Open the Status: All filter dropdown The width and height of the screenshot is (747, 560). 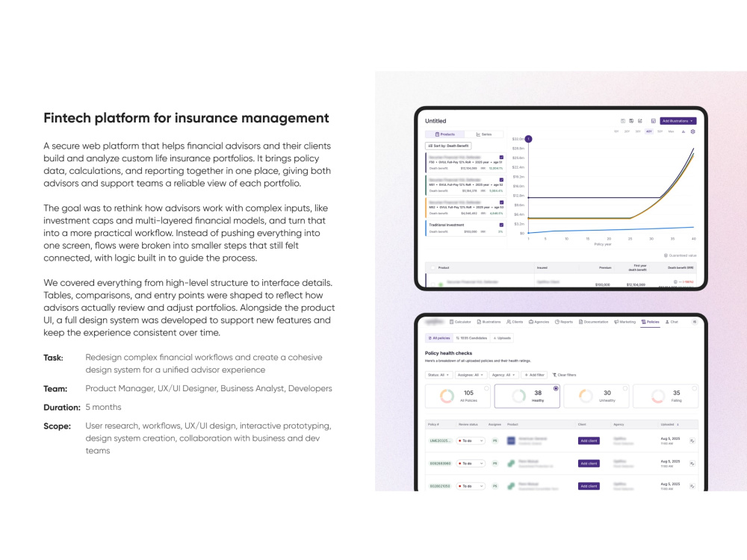[x=438, y=376]
